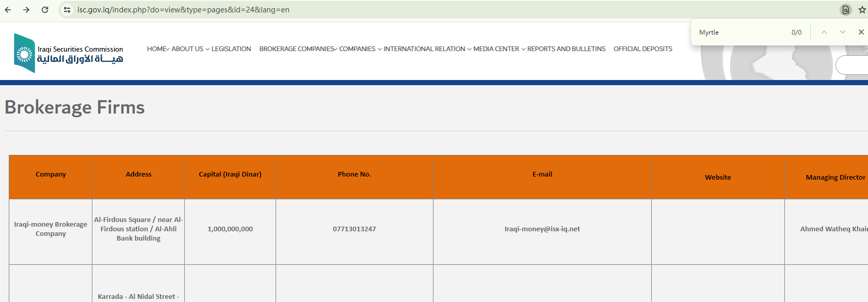Select phone number 07713013247
This screenshot has width=868, height=302.
355,229
